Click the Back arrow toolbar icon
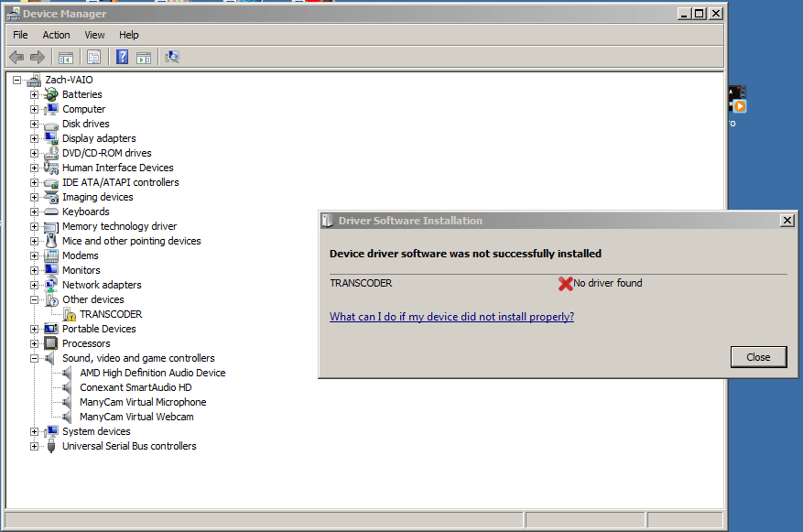 click(x=16, y=57)
